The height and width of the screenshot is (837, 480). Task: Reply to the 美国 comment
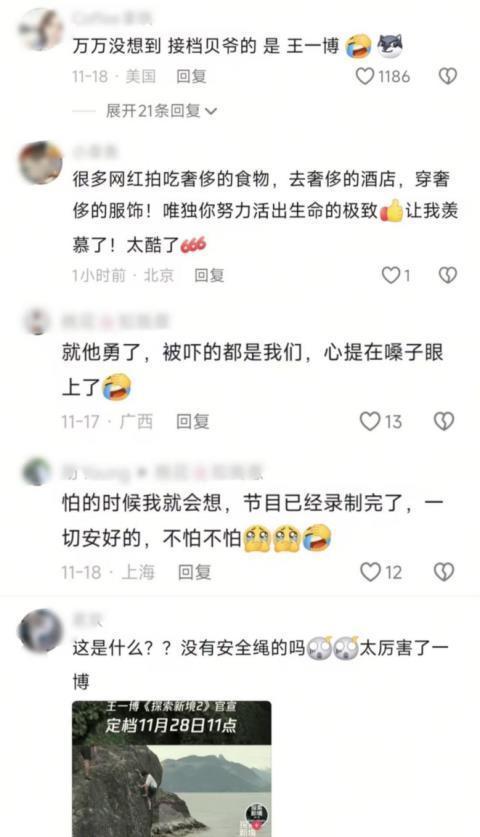point(191,76)
